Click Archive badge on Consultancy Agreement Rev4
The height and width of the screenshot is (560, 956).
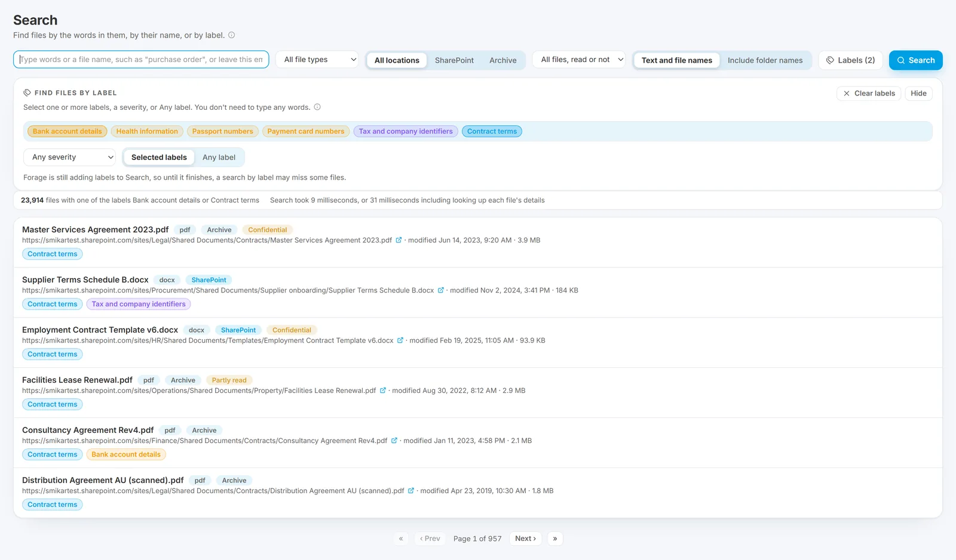pos(204,430)
